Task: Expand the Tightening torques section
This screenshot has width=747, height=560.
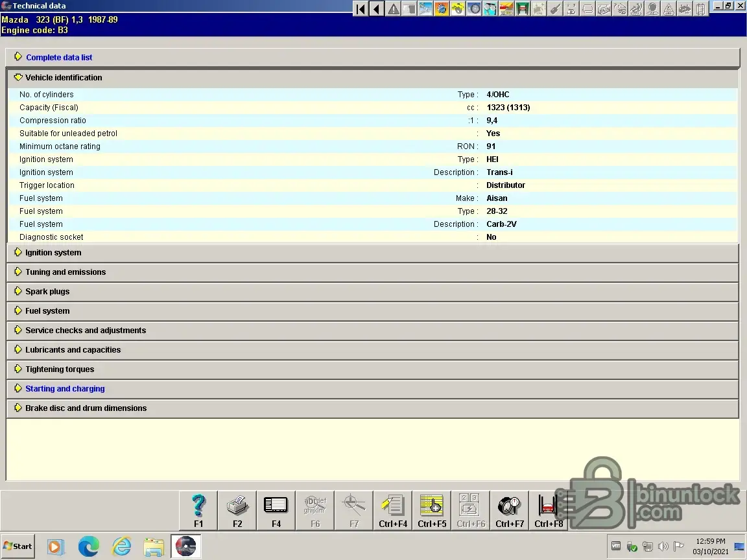Action: coord(373,369)
